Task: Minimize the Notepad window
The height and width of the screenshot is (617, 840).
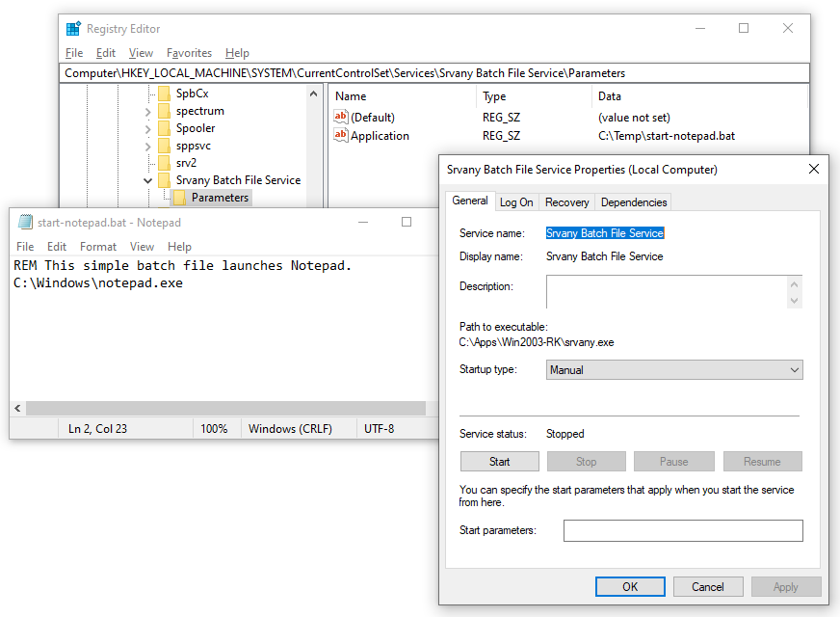Action: (x=363, y=222)
